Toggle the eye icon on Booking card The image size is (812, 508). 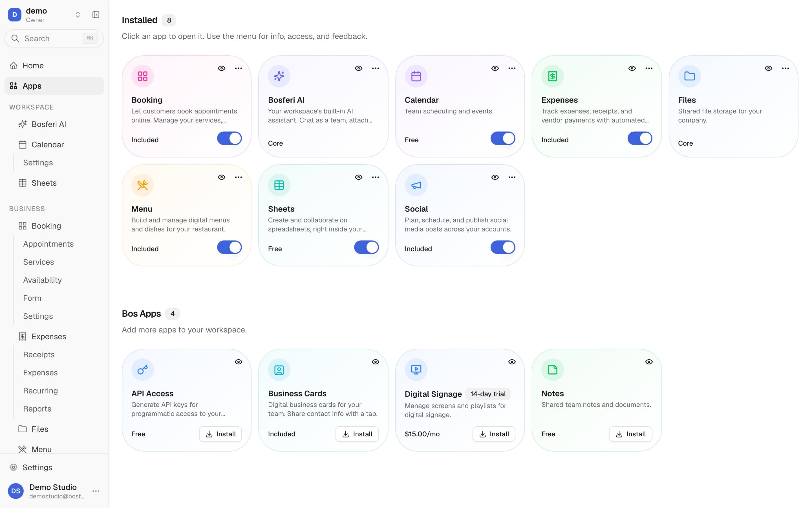coord(222,69)
